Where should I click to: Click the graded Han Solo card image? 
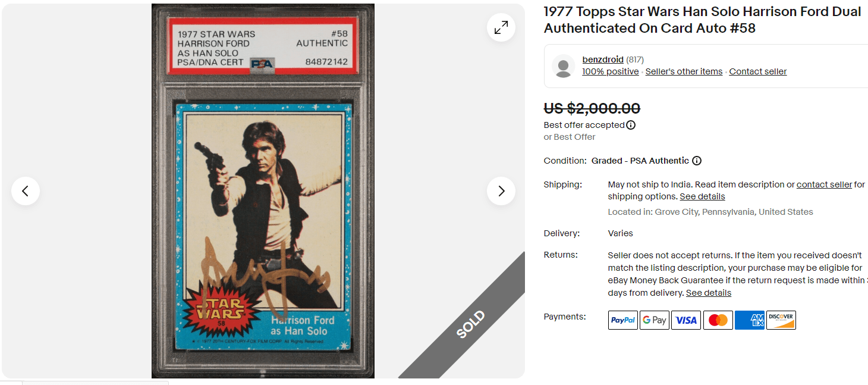263,190
